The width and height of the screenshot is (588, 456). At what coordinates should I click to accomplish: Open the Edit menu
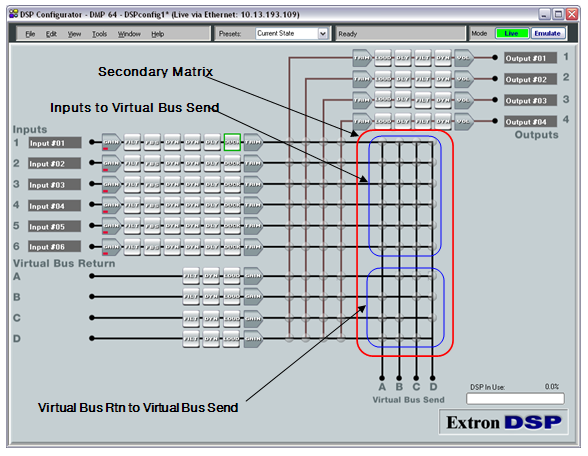51,34
